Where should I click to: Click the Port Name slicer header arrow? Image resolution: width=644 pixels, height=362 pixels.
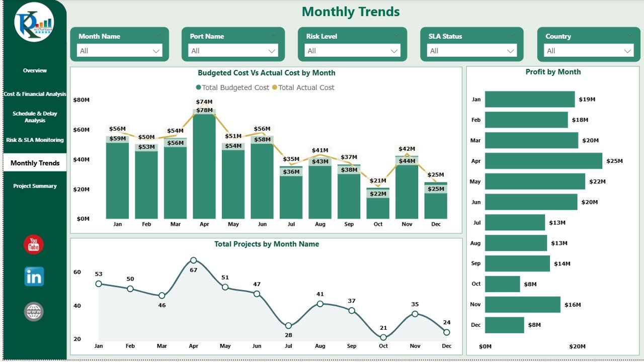[274, 36]
